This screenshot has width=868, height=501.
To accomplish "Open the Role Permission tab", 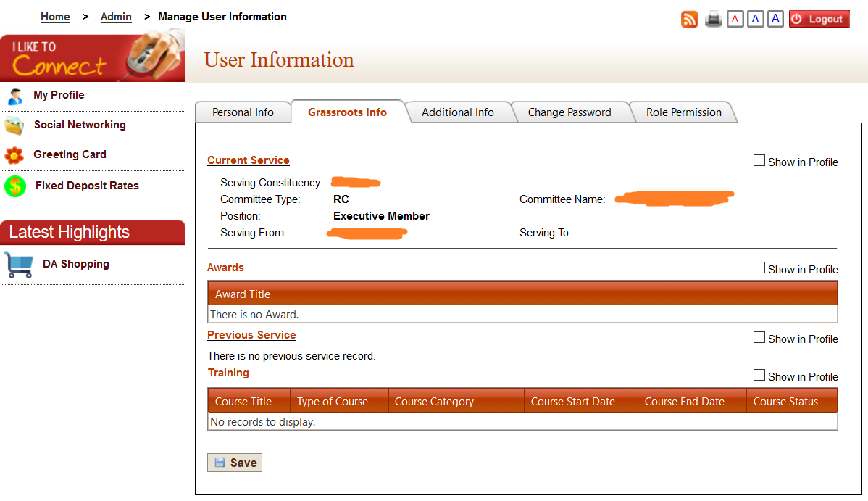I will pos(683,112).
